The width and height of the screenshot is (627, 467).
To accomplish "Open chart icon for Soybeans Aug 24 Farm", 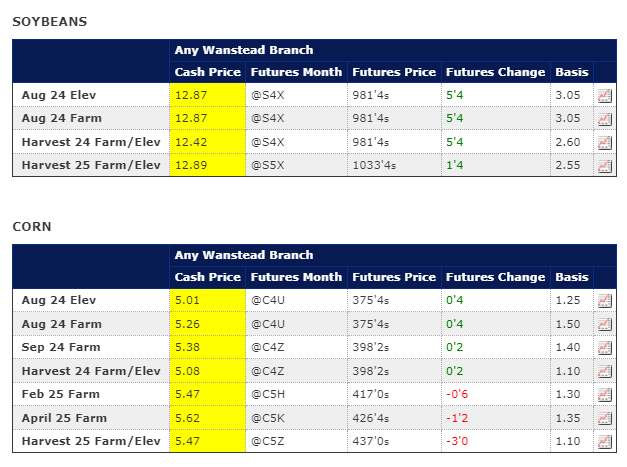I will pyautogui.click(x=604, y=118).
